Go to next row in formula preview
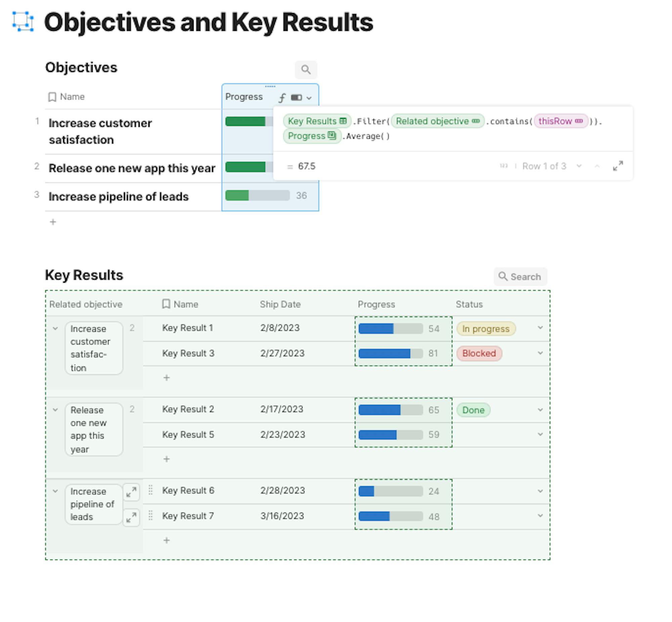This screenshot has width=672, height=622. click(579, 166)
